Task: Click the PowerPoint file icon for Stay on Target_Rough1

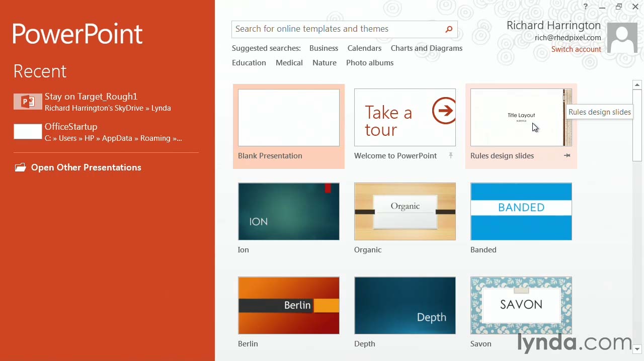Action: (x=28, y=102)
